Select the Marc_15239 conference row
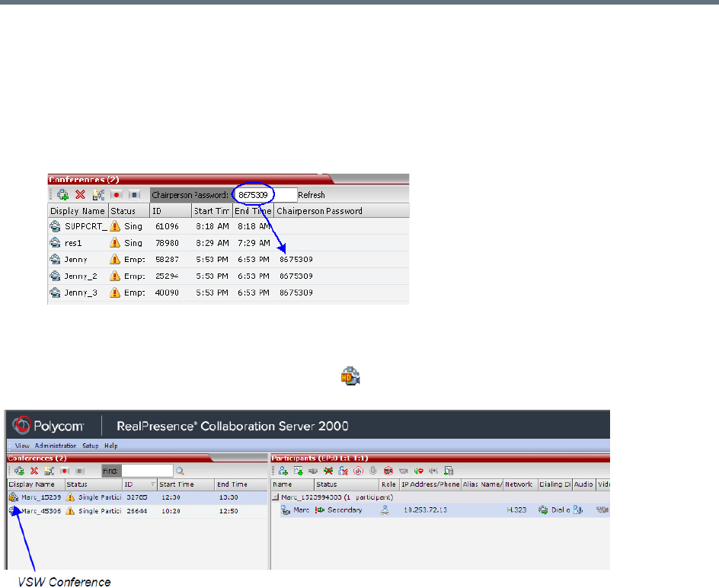 click(x=138, y=497)
